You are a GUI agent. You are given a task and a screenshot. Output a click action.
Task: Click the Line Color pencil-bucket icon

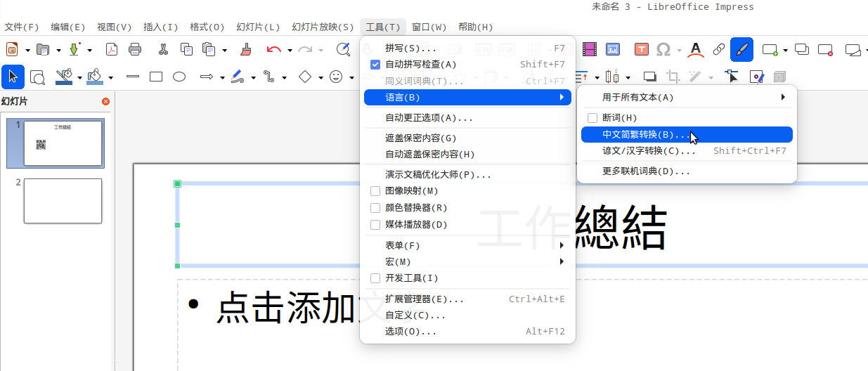[x=65, y=77]
